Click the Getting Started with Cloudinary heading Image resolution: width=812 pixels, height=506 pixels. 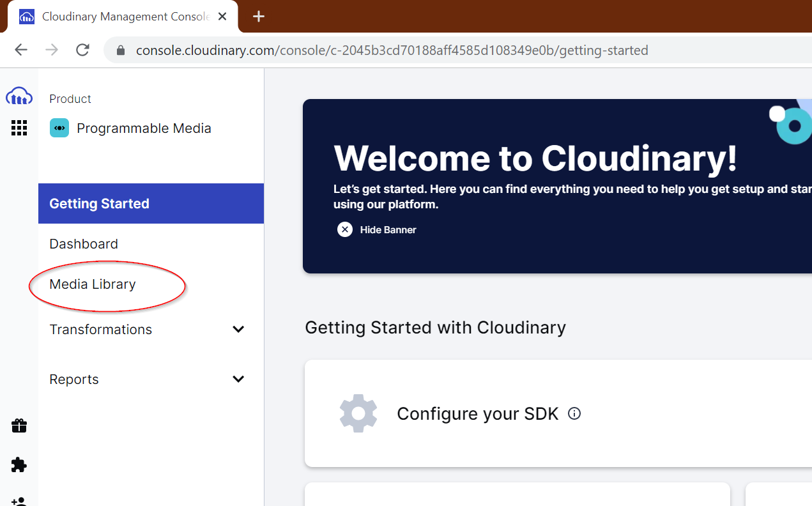pos(435,328)
